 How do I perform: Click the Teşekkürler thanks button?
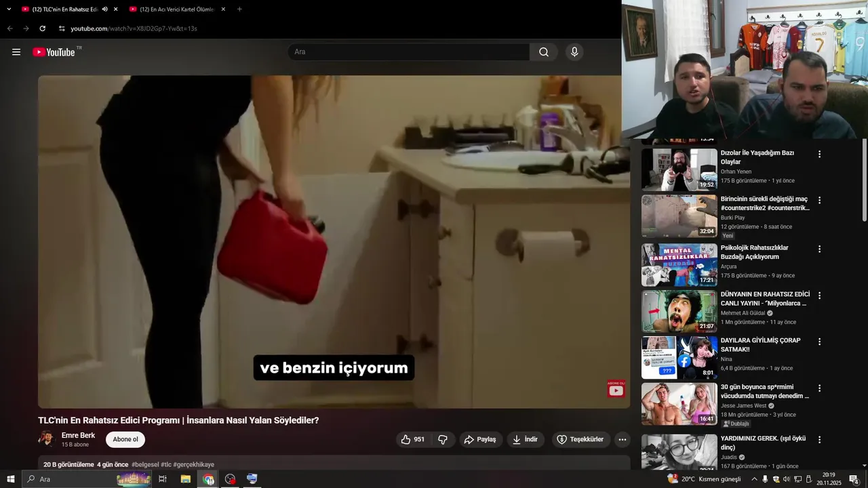click(x=580, y=439)
